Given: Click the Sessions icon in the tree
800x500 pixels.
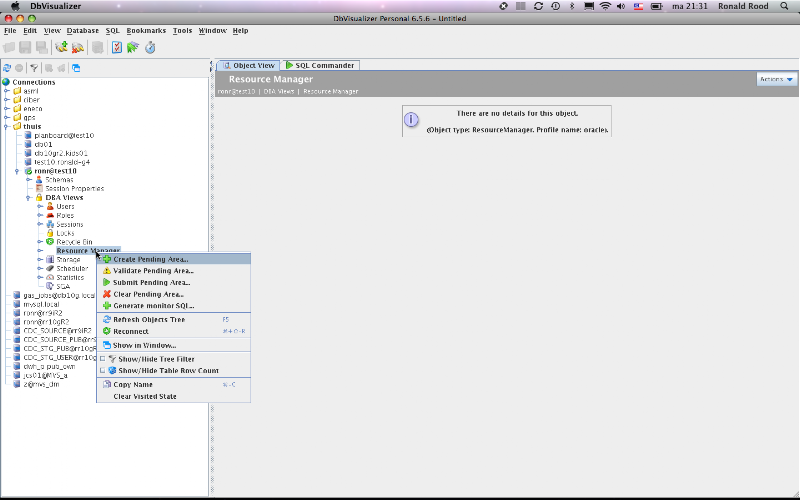Looking at the screenshot, I should (50, 224).
